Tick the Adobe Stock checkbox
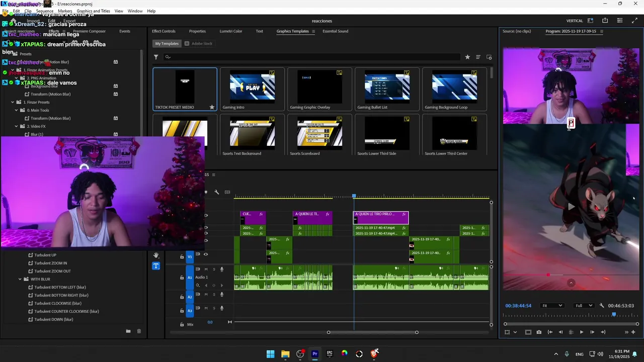Viewport: 644px width, 362px height. click(187, 44)
